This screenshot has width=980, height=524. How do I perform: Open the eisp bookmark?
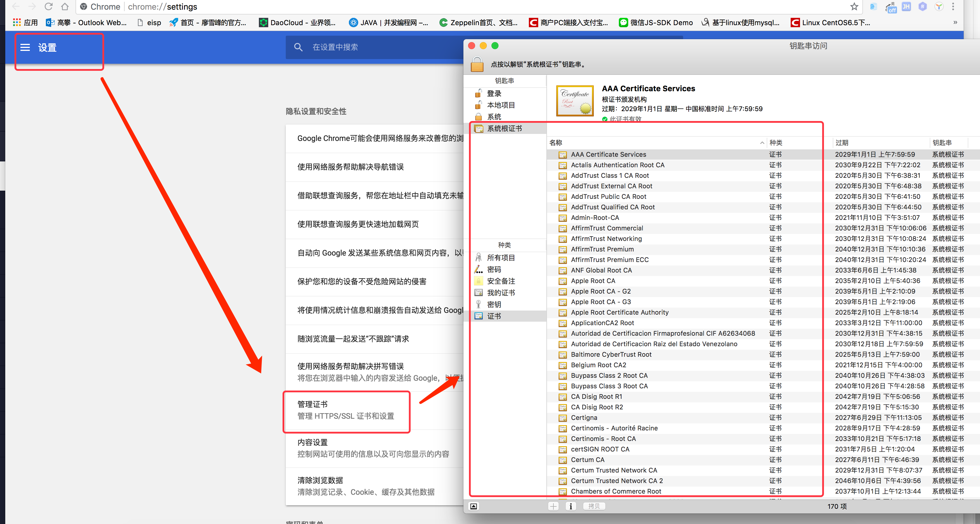(x=149, y=23)
